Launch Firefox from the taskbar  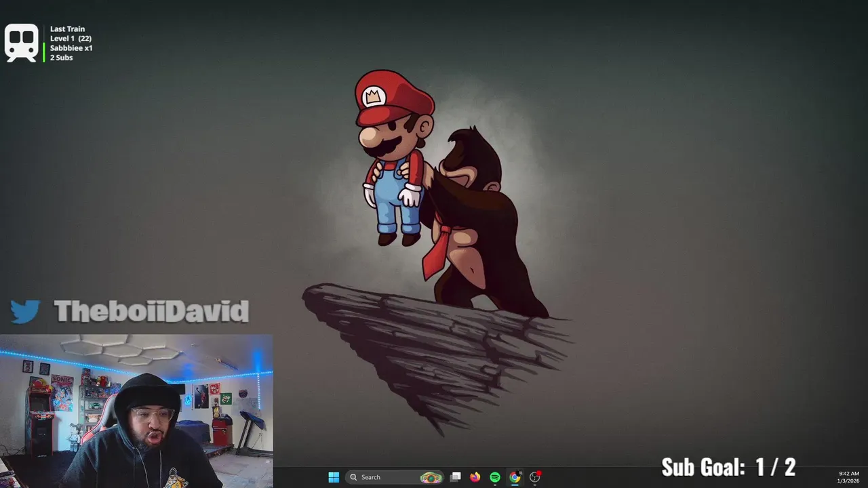(x=475, y=477)
